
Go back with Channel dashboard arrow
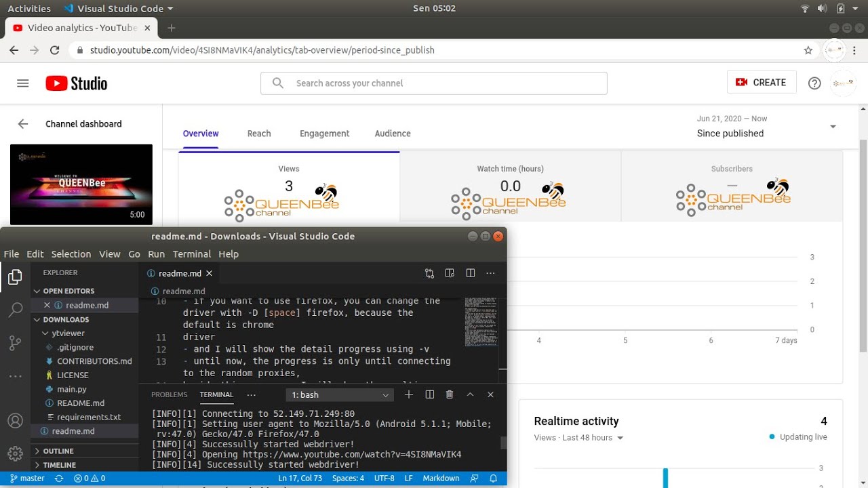tap(23, 124)
